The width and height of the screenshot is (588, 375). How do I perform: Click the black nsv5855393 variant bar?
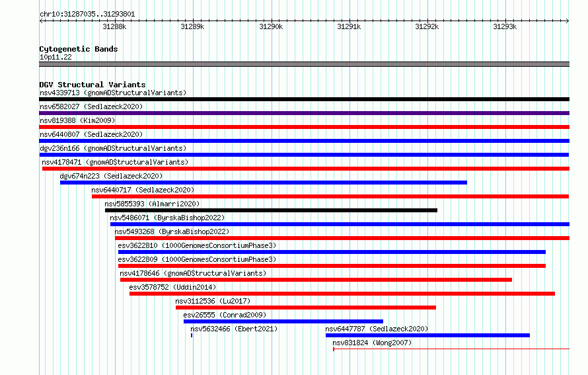(x=271, y=210)
